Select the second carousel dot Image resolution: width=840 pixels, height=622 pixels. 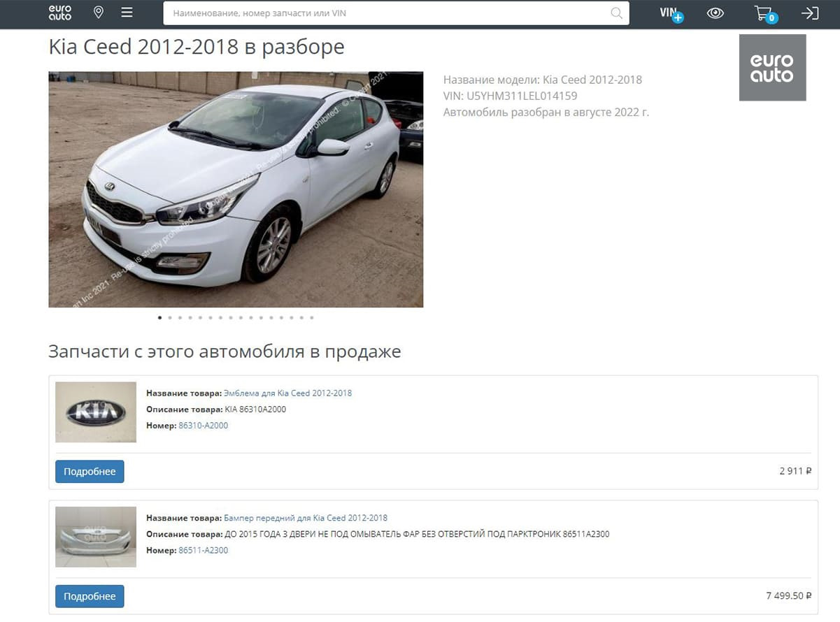[170, 317]
